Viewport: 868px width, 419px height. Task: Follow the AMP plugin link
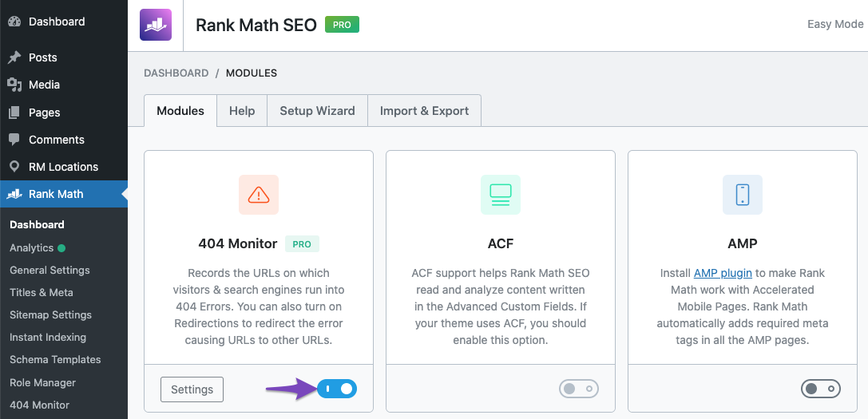[x=723, y=273]
